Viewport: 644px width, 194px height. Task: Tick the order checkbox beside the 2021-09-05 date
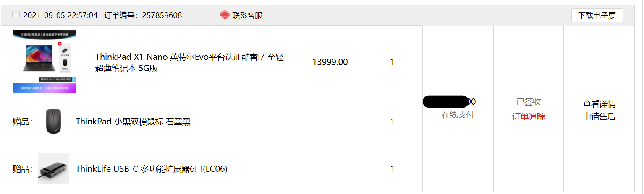(x=16, y=15)
